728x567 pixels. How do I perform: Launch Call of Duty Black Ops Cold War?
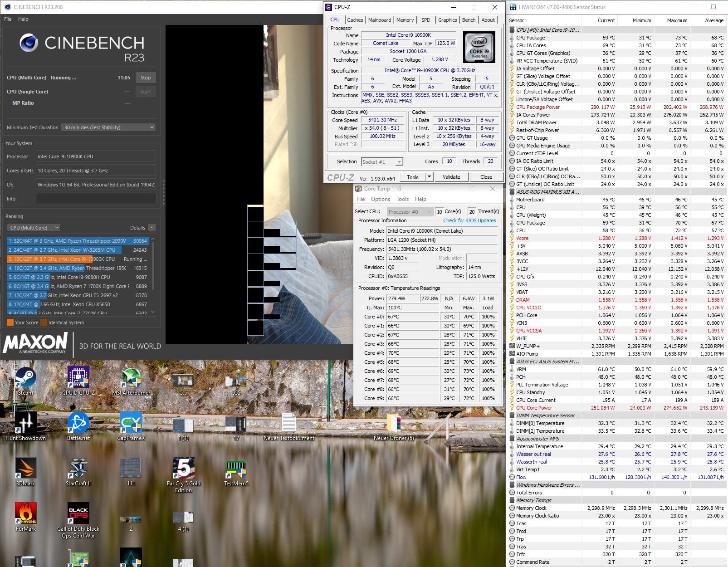tap(78, 520)
